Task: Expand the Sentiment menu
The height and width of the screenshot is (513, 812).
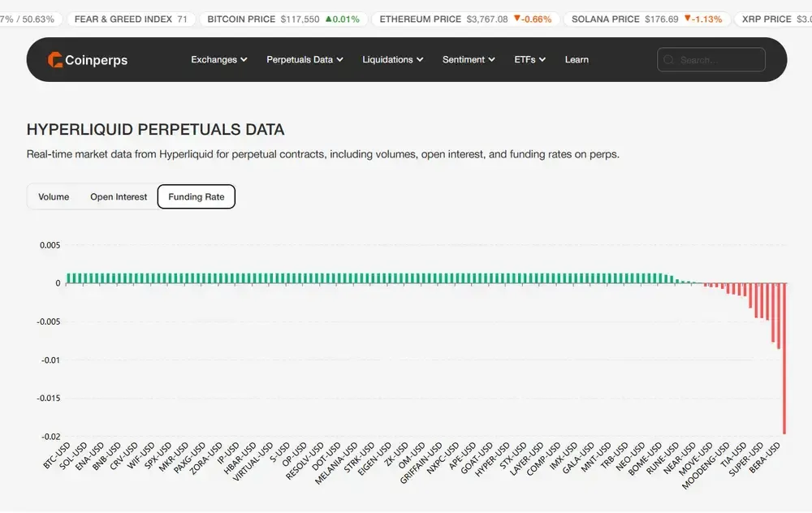Action: pos(469,59)
